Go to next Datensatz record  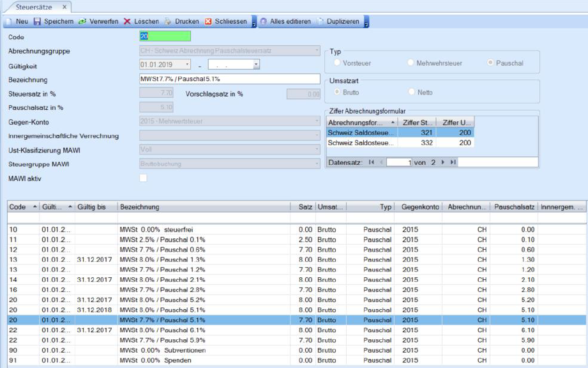coord(443,162)
